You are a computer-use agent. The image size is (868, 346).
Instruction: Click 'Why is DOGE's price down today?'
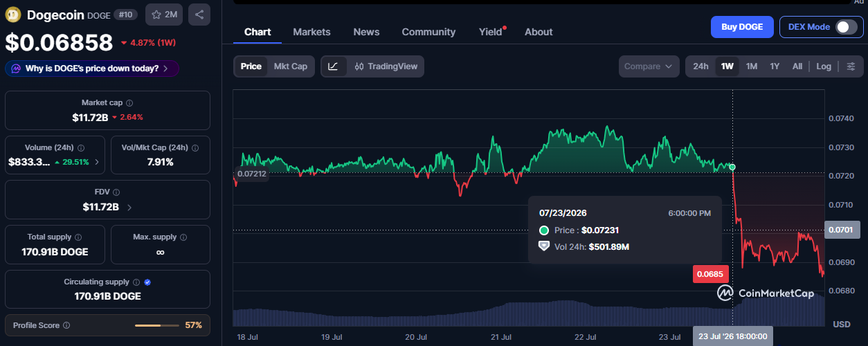coord(92,69)
